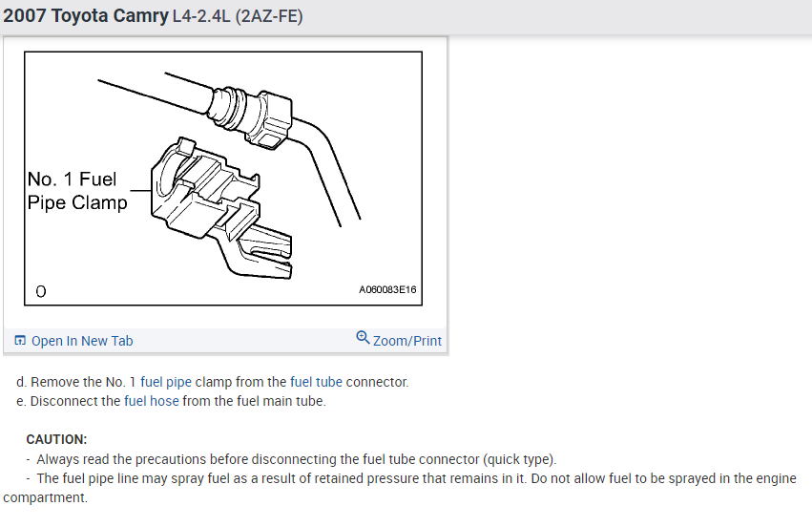
Task: Click the 'O' mark in the diagram corner
Action: [41, 292]
